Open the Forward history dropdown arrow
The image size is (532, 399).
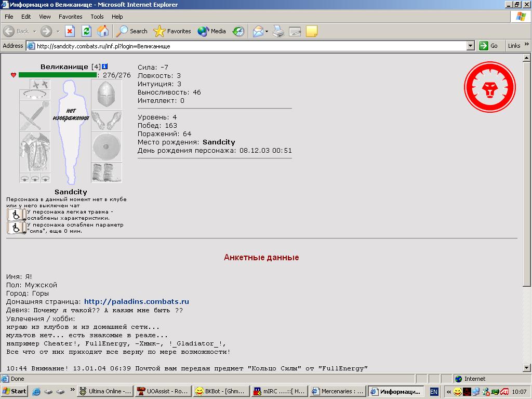click(x=58, y=31)
